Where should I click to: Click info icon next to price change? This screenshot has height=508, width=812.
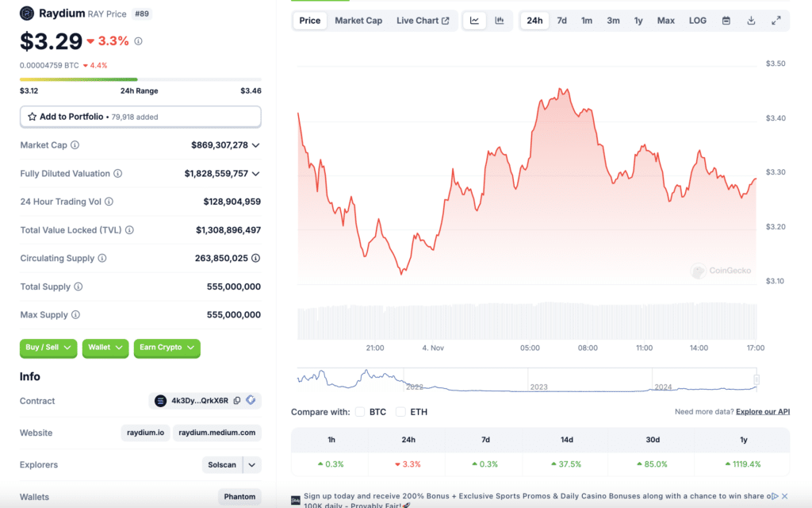point(138,41)
